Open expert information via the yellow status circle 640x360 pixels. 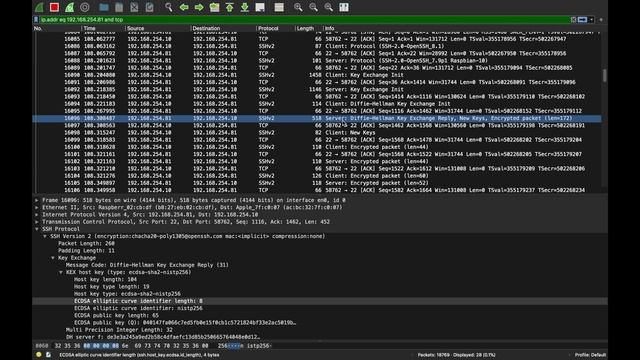point(39,355)
